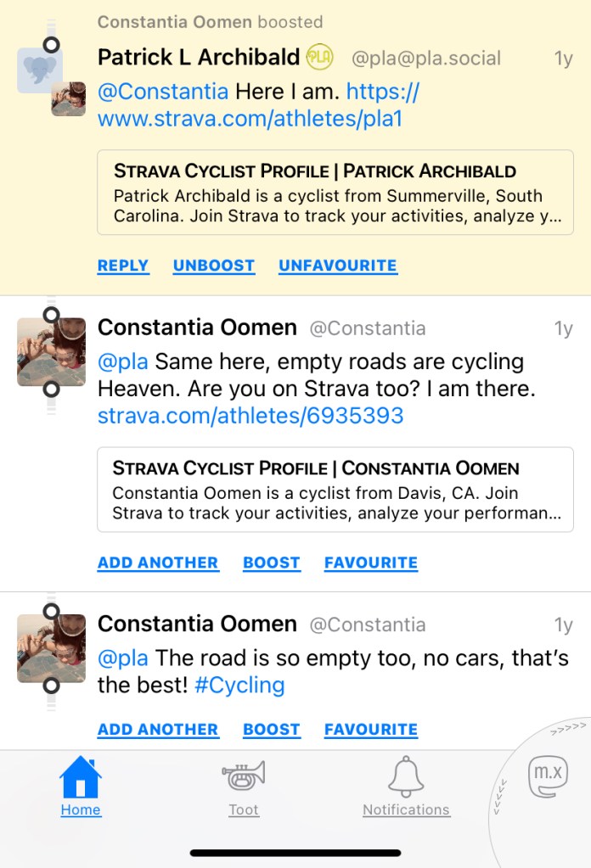Switch to the Toot tab label
591x868 pixels.
click(244, 810)
